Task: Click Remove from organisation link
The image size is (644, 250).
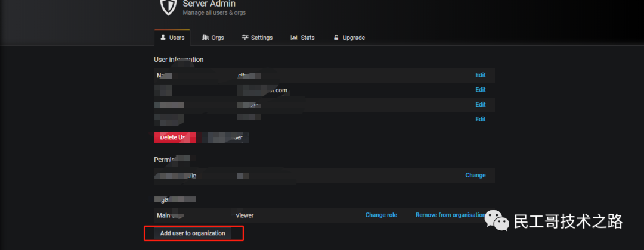Action: pos(451,215)
